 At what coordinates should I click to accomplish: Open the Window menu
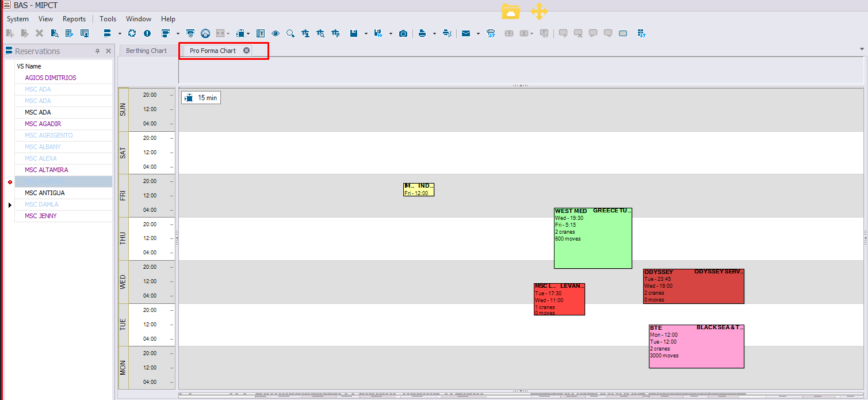click(139, 19)
